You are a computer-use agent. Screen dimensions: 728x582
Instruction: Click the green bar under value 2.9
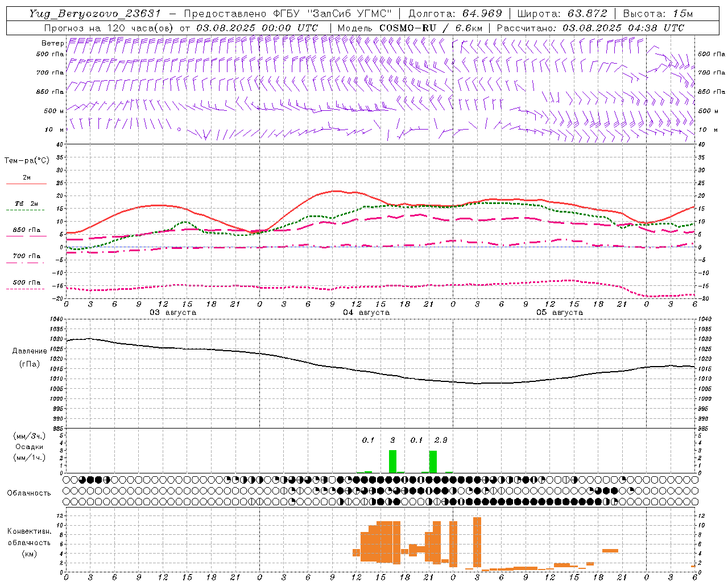pyautogui.click(x=433, y=462)
